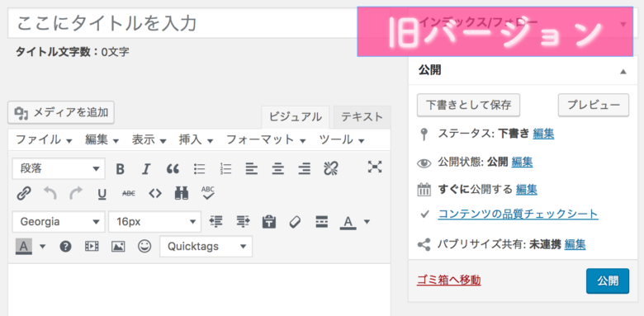
Task: Remove link with the unlink icon
Action: click(x=330, y=167)
